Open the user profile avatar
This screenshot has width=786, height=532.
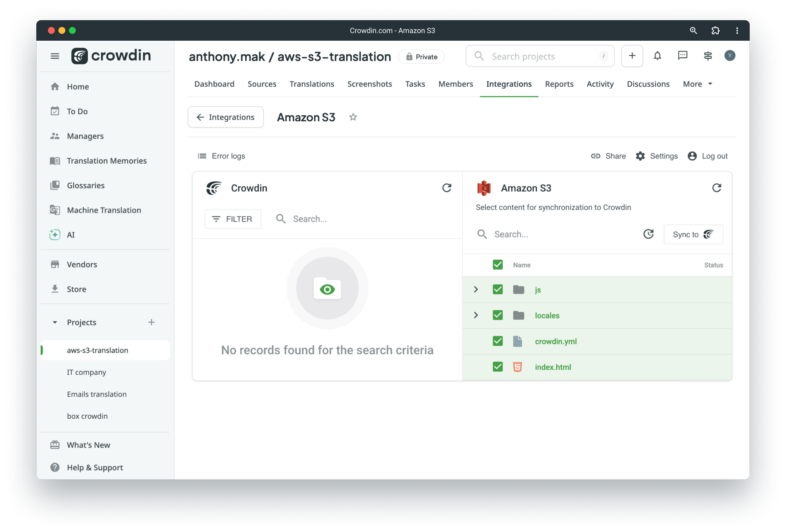coord(730,56)
